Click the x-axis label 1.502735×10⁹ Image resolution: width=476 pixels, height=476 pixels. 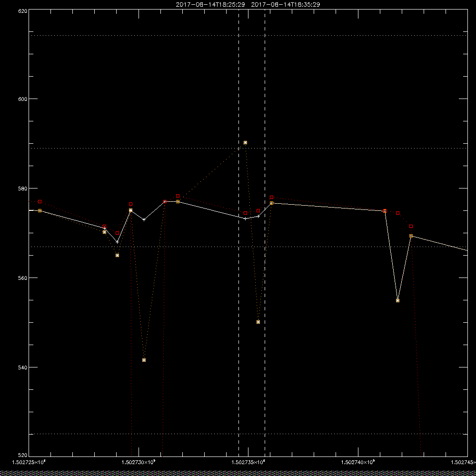pyautogui.click(x=248, y=463)
